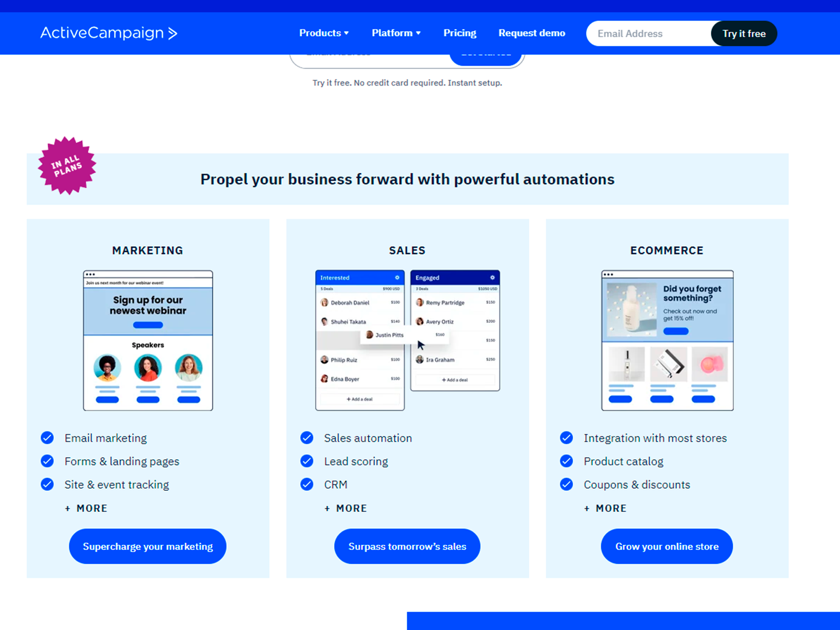Expand + MORE under Marketing features

(x=86, y=508)
